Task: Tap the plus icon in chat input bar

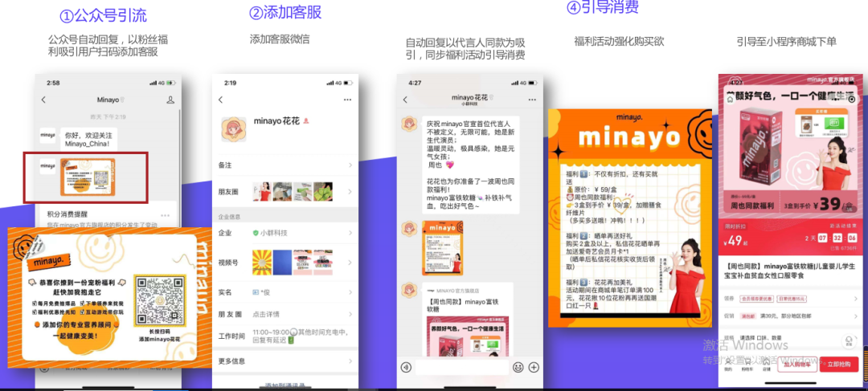Action: click(x=534, y=367)
